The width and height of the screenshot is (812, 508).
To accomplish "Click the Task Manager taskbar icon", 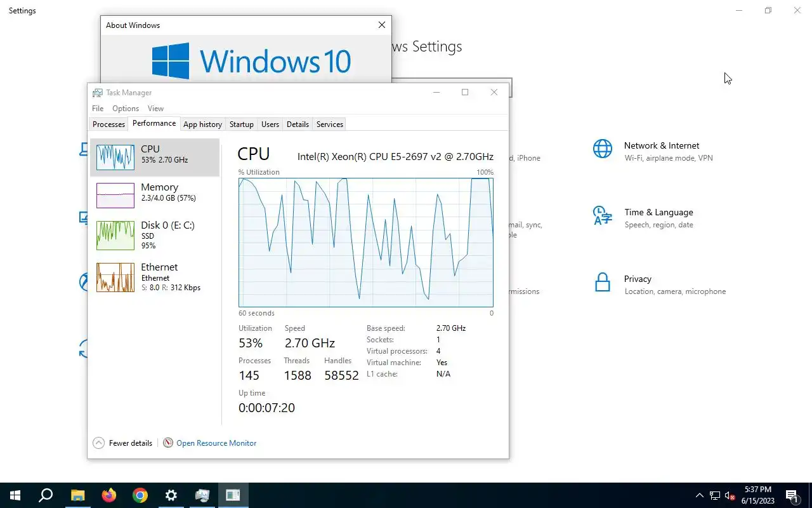I will tap(202, 495).
